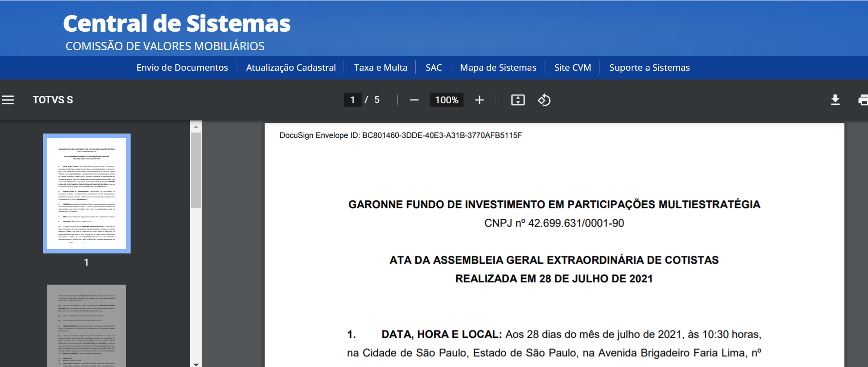
Task: Open the Taxa e Multa menu
Action: tap(381, 67)
